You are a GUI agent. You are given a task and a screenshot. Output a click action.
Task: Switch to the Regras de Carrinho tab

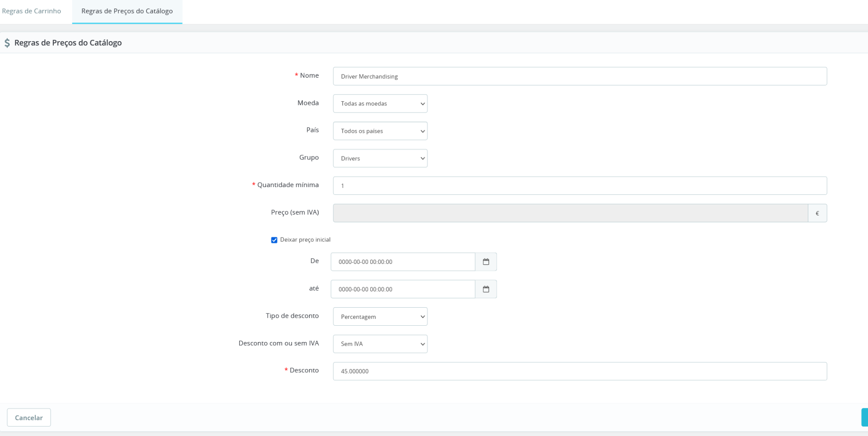click(32, 11)
